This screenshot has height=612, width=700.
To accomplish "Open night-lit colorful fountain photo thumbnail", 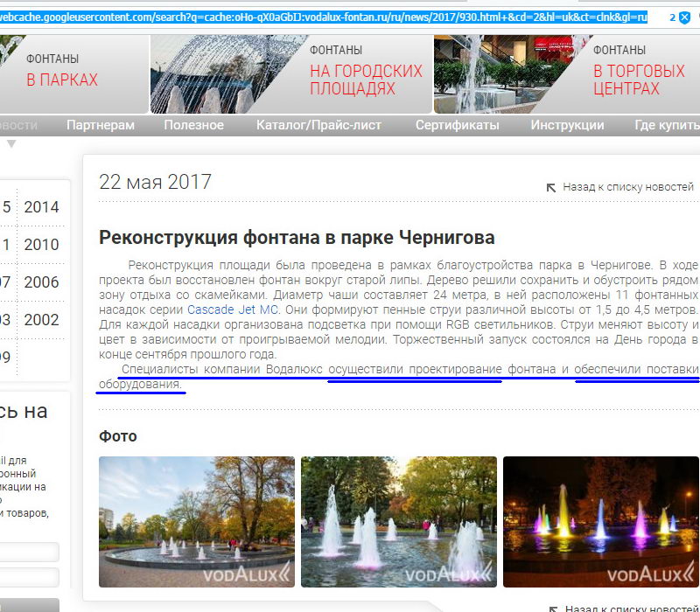I will tap(601, 521).
